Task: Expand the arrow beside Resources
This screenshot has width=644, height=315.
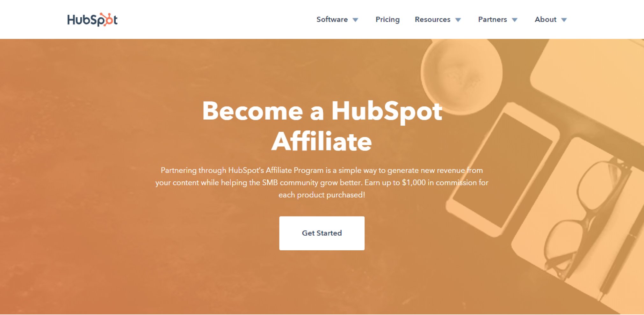Action: pyautogui.click(x=458, y=20)
